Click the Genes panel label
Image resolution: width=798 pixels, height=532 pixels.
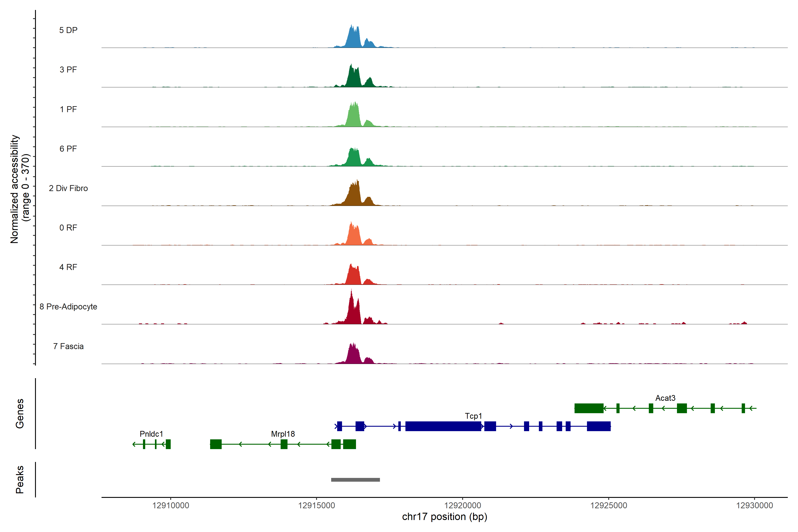[x=20, y=414]
